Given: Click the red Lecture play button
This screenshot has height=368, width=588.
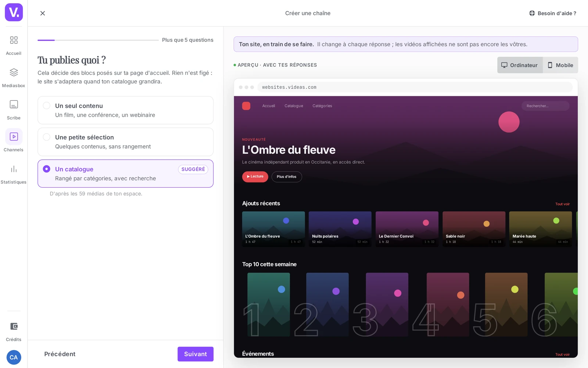Looking at the screenshot, I should click(255, 177).
